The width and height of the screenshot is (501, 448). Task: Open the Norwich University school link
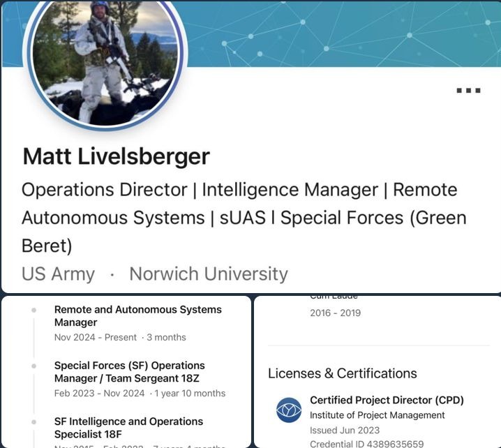coord(209,274)
